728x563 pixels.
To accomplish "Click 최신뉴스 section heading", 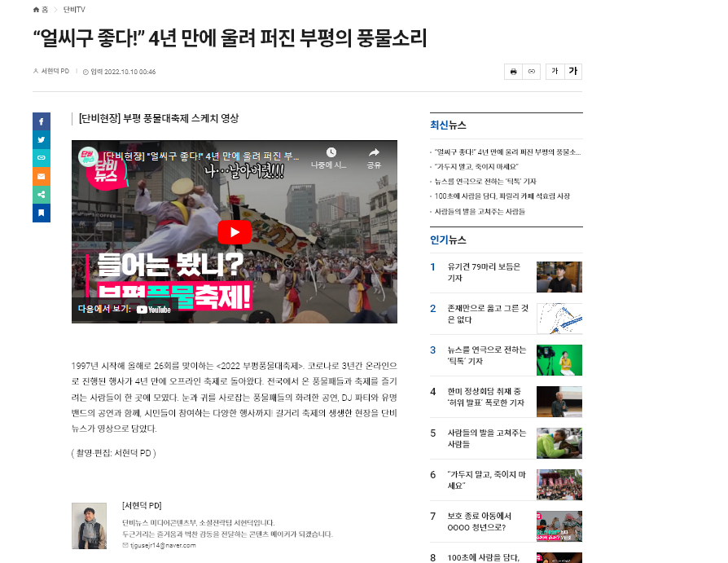I will click(448, 125).
